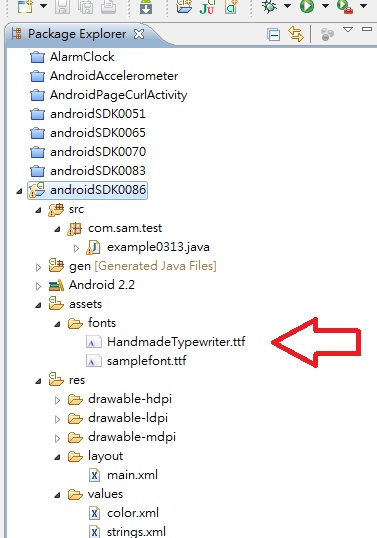
Task: Click the androidSDK0086 open project icon
Action: [x=37, y=190]
